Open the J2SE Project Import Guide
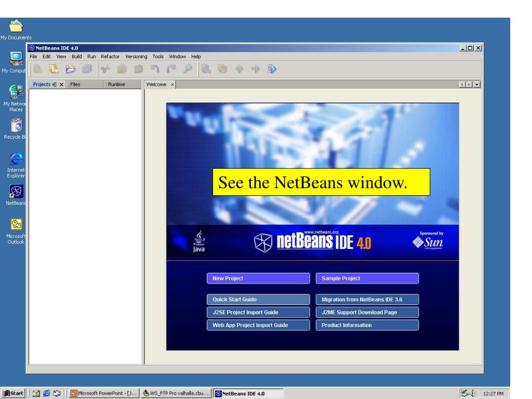The width and height of the screenshot is (532, 399). [x=258, y=312]
